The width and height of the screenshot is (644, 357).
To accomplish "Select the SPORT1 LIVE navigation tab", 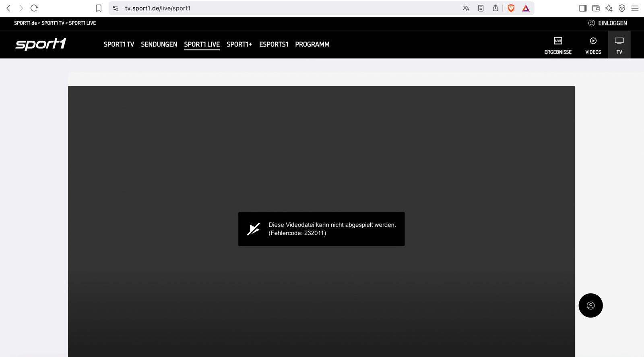I will pyautogui.click(x=202, y=44).
